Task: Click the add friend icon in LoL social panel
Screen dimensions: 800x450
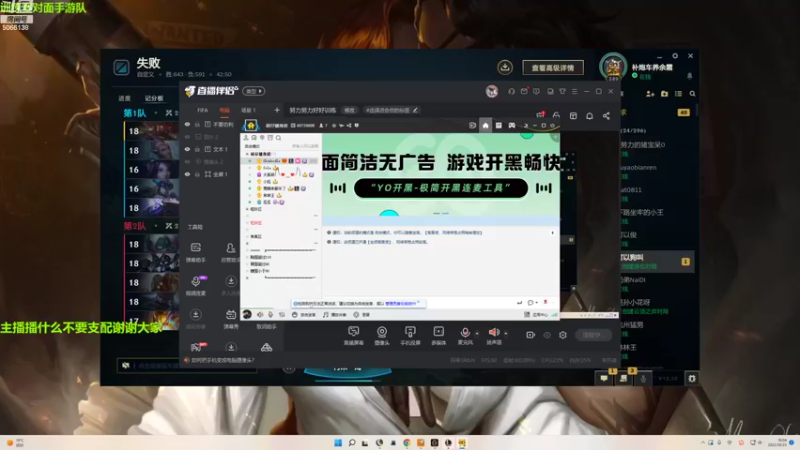Action: [650, 94]
